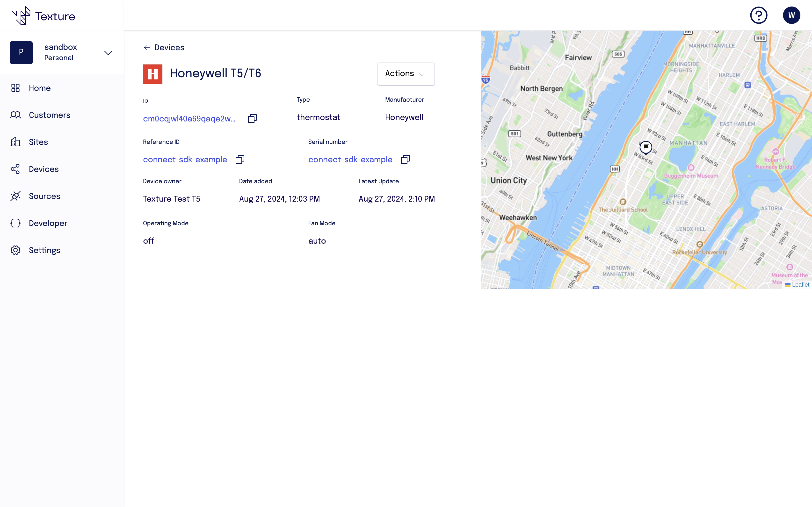Select the Customers icon in the sidebar
Viewport: 812px width, 507px height.
15,115
